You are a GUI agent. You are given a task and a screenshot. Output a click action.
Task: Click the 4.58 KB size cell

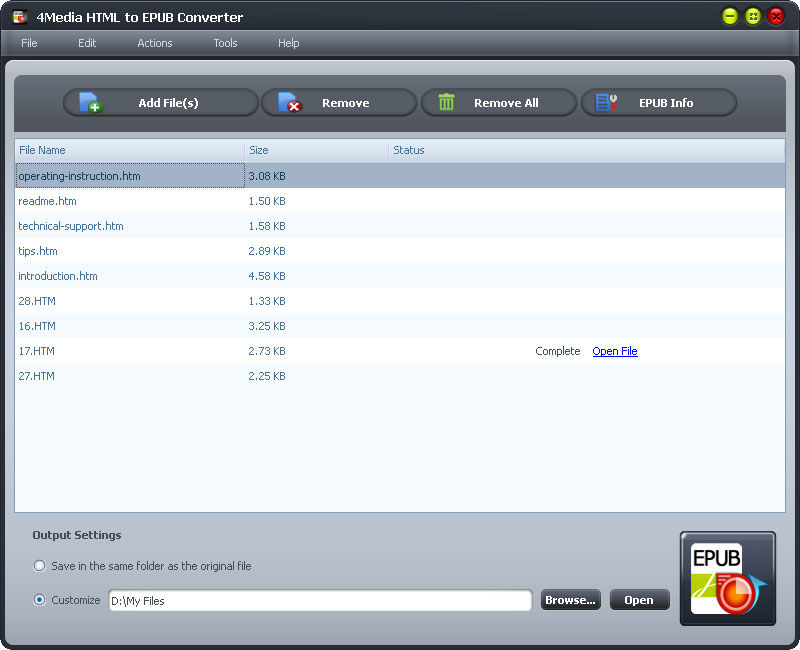point(267,276)
